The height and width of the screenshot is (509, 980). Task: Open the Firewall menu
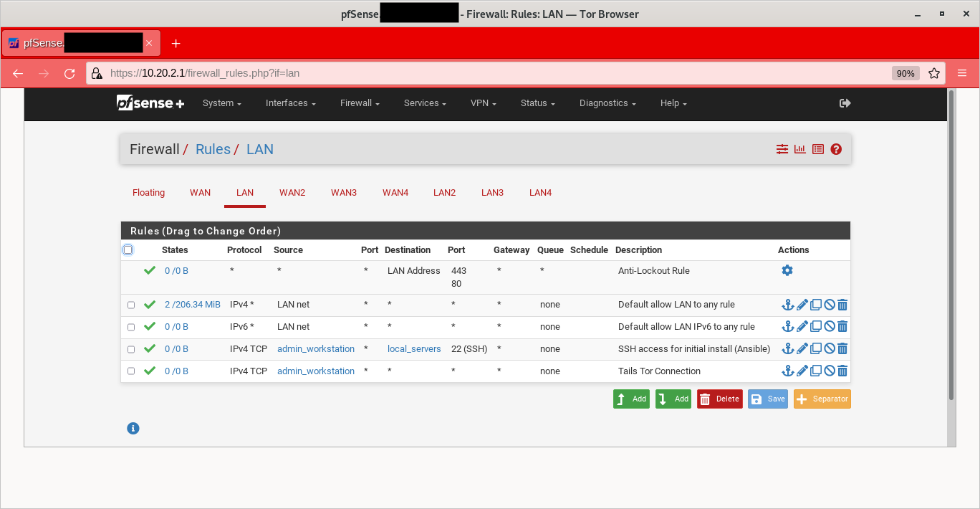358,103
